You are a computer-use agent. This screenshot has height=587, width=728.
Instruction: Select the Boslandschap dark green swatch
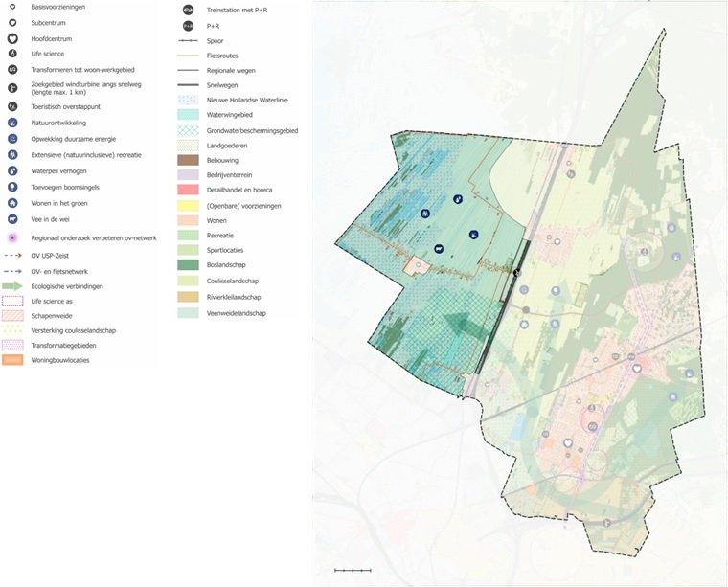(188, 266)
